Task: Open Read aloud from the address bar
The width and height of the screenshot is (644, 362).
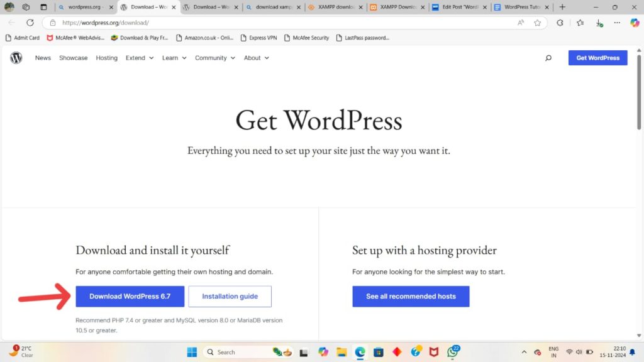Action: [x=521, y=23]
